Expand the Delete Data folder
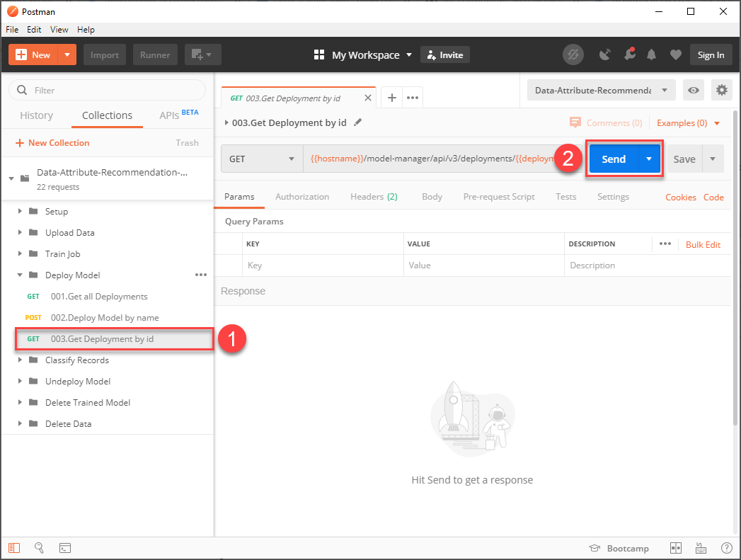The width and height of the screenshot is (741, 560). tap(20, 424)
